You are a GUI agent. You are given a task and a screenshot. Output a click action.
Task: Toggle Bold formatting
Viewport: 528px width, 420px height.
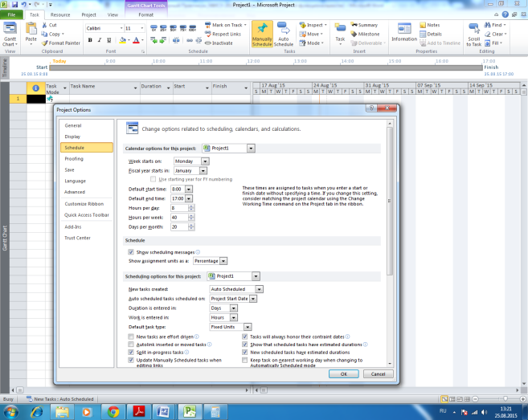90,40
